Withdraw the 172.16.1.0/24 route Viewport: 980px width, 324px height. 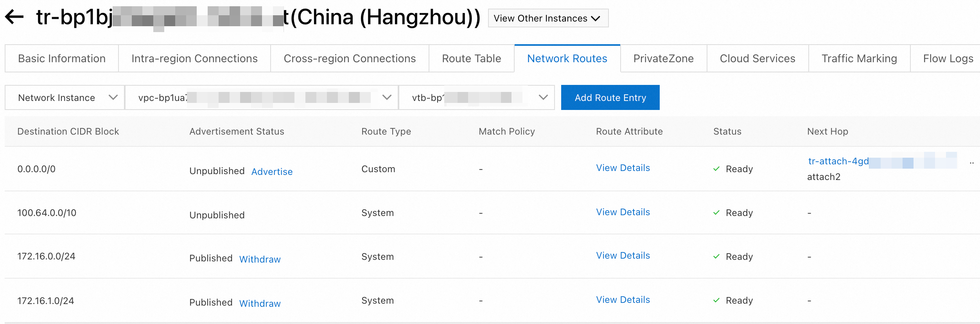tap(260, 304)
